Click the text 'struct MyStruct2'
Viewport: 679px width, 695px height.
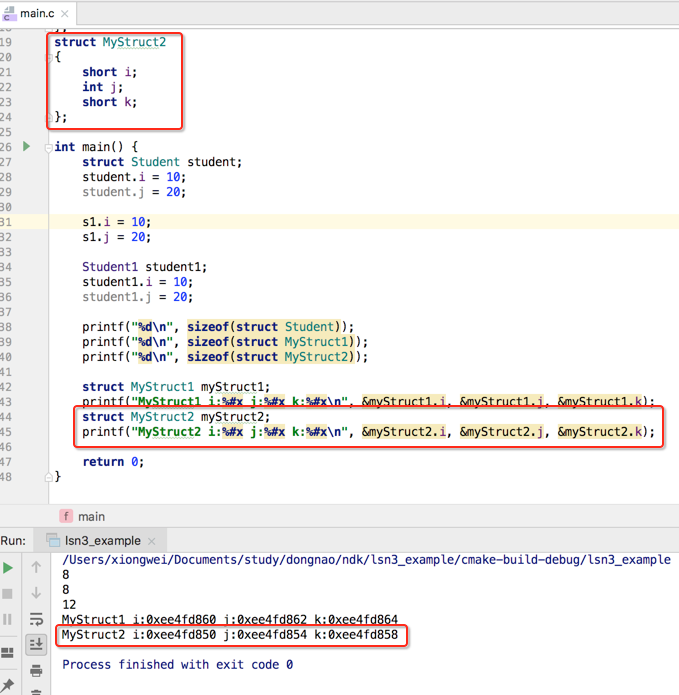110,42
